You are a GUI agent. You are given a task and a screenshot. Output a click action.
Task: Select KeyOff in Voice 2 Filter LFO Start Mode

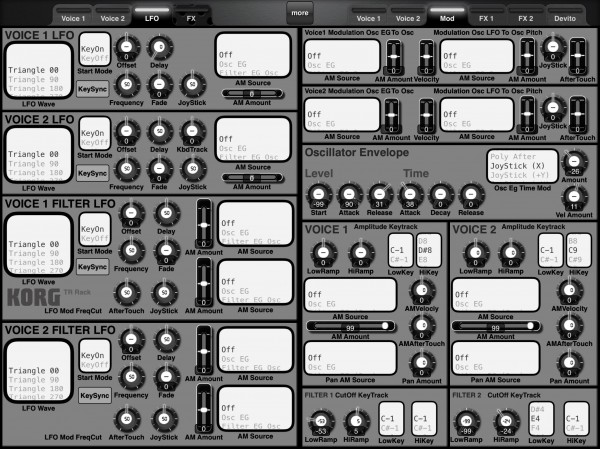click(95, 365)
